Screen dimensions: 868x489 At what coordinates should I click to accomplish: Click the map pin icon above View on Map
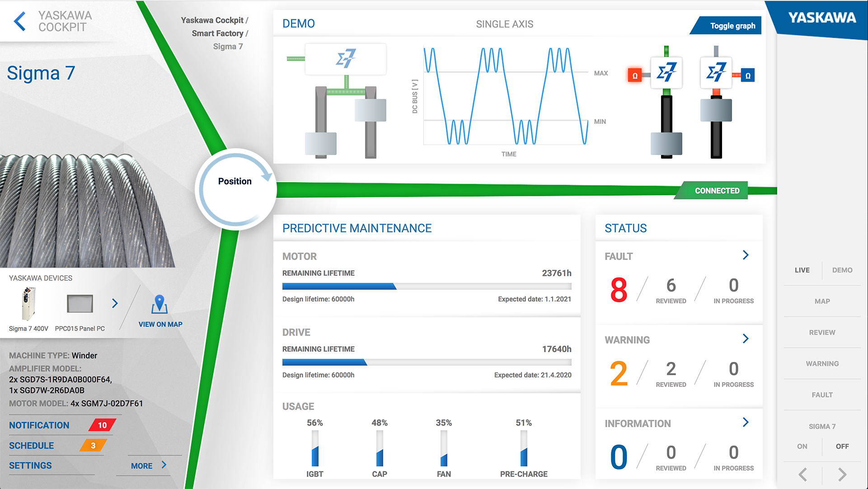[x=160, y=304]
